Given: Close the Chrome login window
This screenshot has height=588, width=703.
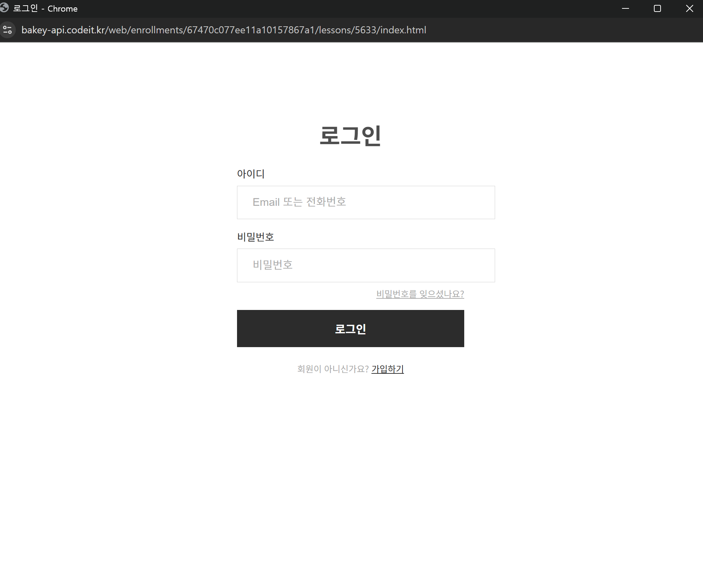Looking at the screenshot, I should pyautogui.click(x=689, y=8).
